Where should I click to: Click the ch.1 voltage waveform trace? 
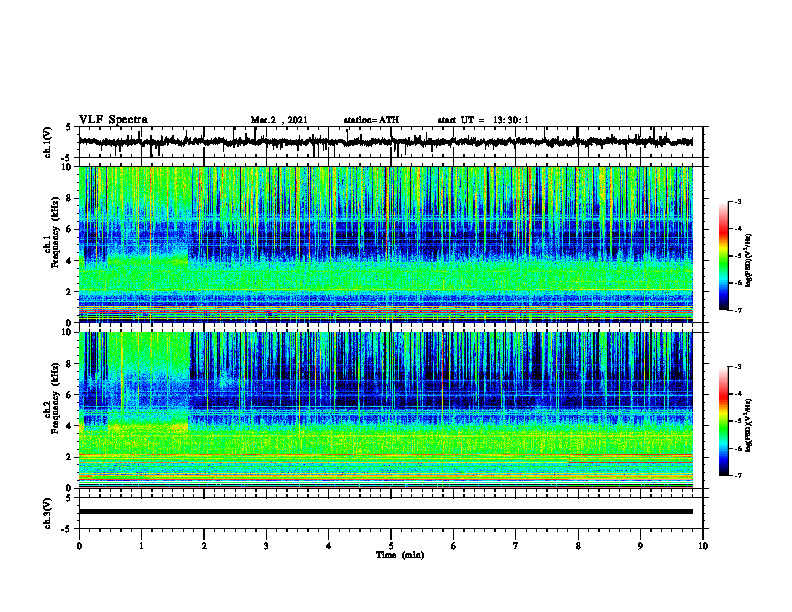385,142
